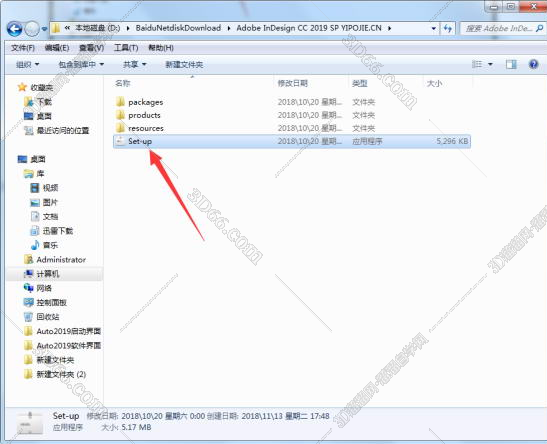Viewport: 547px width, 444px height.
Task: Sort by the 修改日期 column header
Action: point(292,83)
